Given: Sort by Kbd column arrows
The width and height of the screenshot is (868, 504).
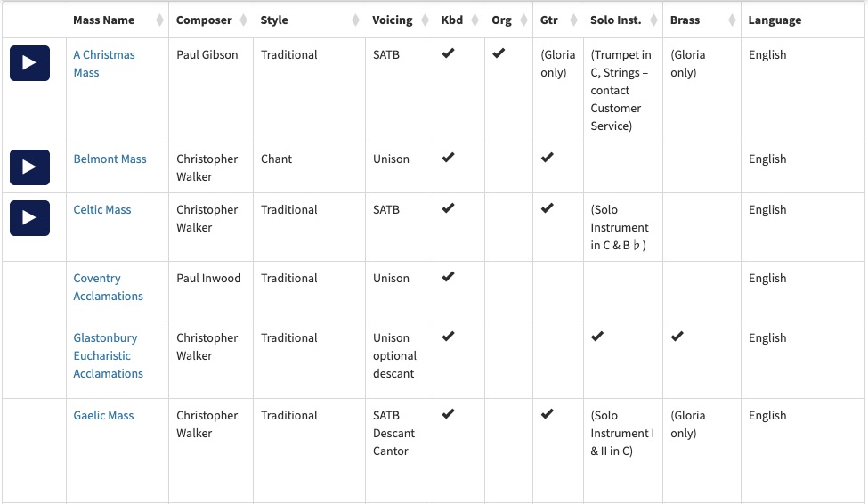Looking at the screenshot, I should pos(475,20).
